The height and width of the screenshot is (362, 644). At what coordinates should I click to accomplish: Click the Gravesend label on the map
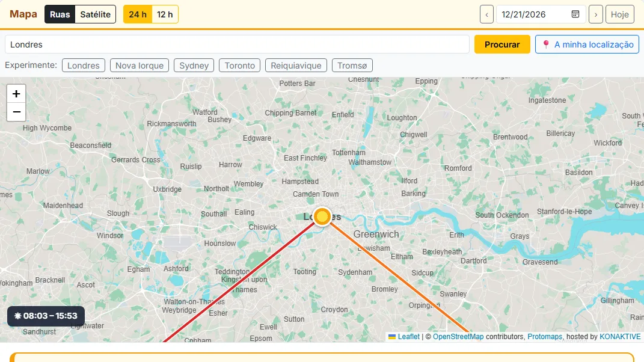[540, 262]
